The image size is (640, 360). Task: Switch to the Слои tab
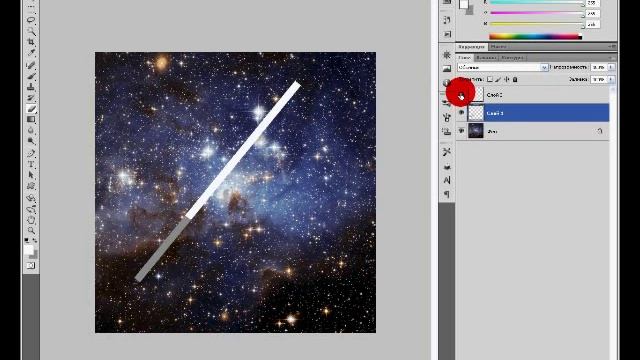click(x=464, y=58)
